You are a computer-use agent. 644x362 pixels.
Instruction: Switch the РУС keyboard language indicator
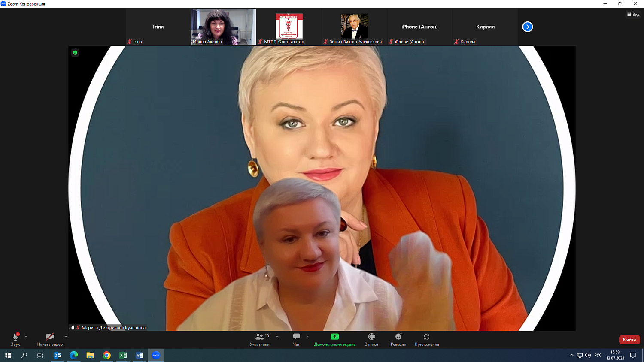598,355
